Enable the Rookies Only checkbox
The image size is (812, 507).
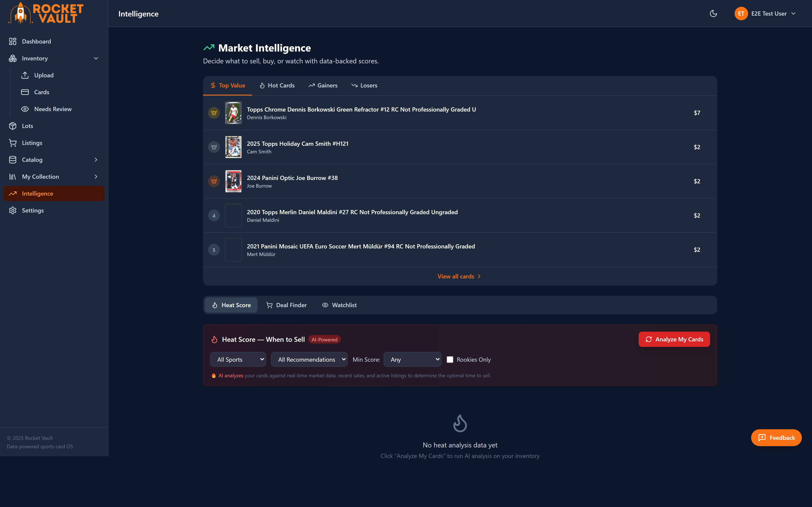click(450, 360)
